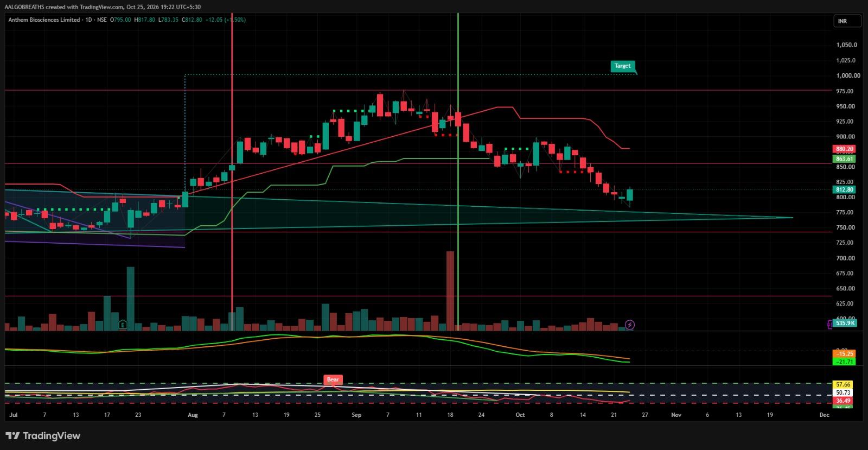Click the close value C812.80 in header
The width and height of the screenshot is (868, 450).
click(192, 20)
